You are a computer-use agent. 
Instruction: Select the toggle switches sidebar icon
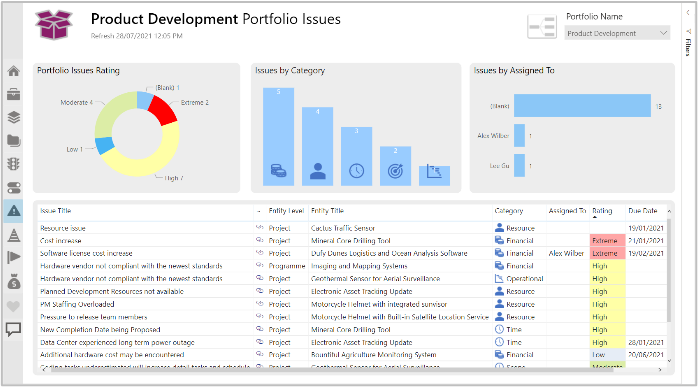pyautogui.click(x=13, y=187)
